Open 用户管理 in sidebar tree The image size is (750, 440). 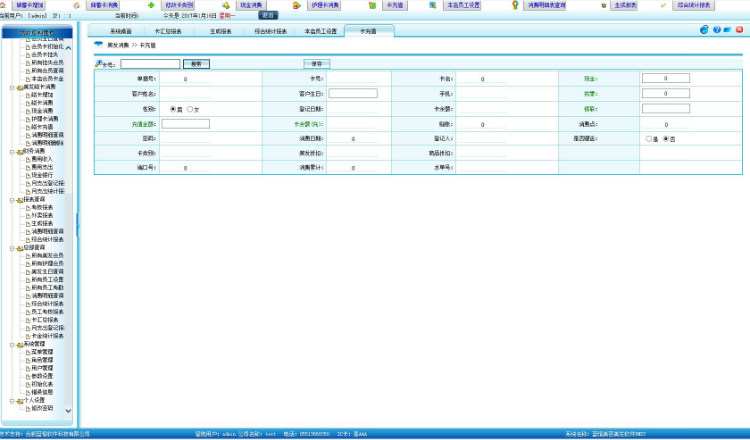[x=42, y=368]
